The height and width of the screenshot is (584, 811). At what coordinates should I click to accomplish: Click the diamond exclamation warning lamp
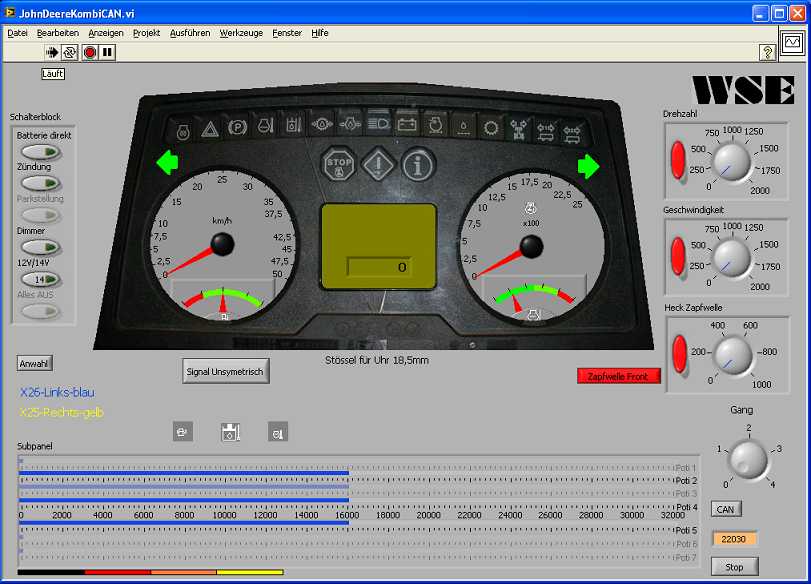379,165
